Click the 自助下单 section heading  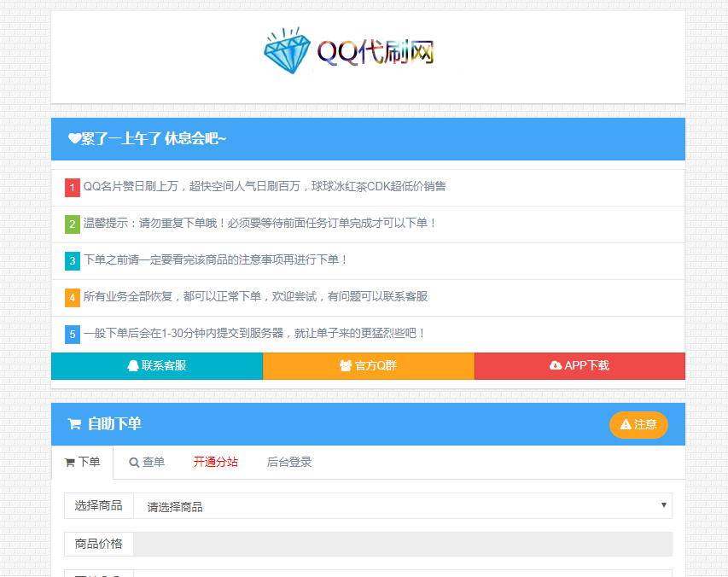pos(114,424)
